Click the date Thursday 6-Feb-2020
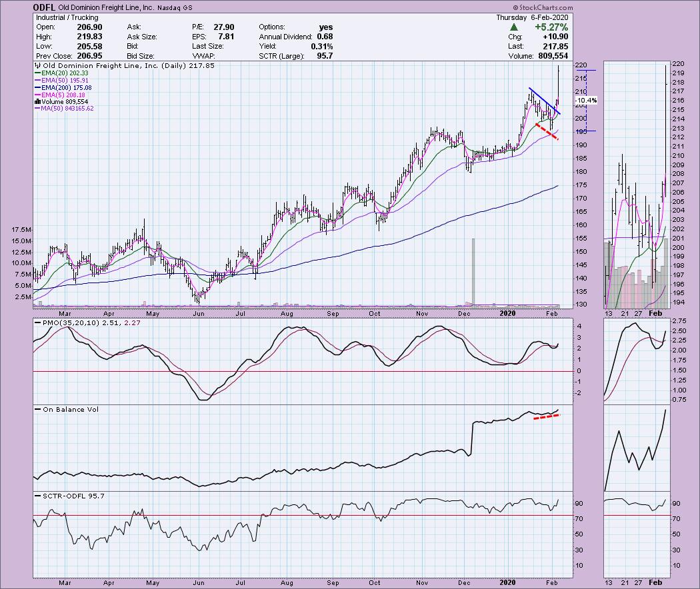 (532, 17)
